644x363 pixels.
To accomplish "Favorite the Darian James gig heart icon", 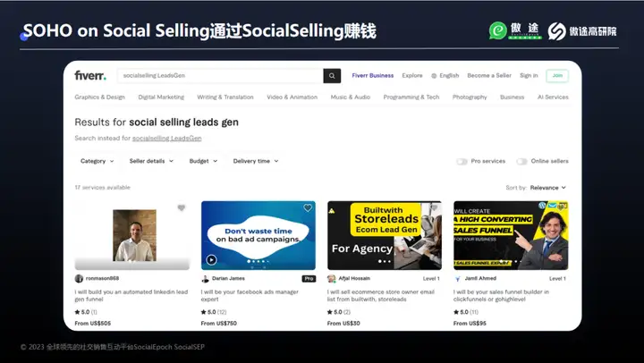I will 308,207.
